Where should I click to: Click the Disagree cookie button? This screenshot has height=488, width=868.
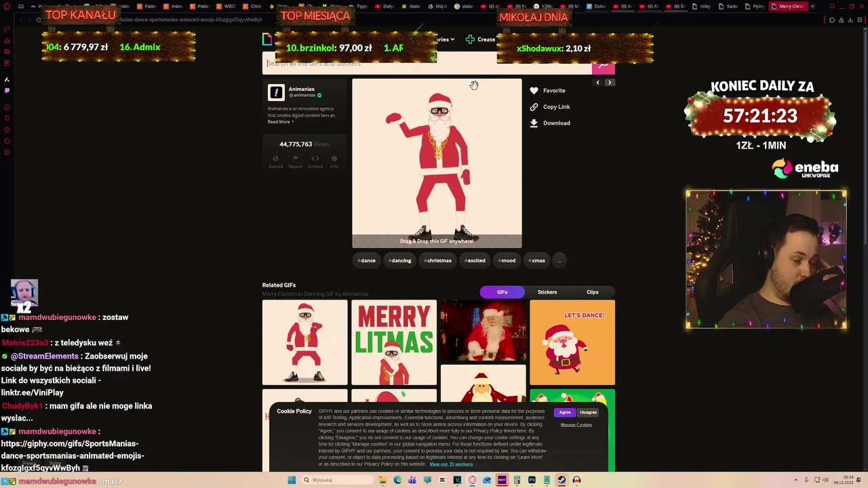(x=588, y=412)
